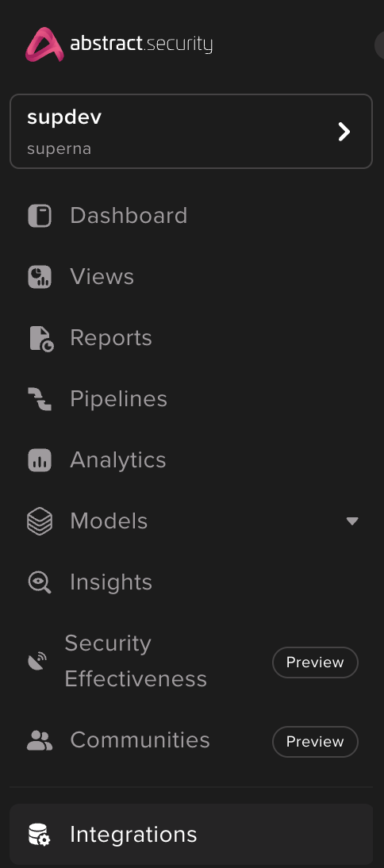Click the Security Effectiveness satellite icon
The image size is (384, 868).
click(x=37, y=661)
